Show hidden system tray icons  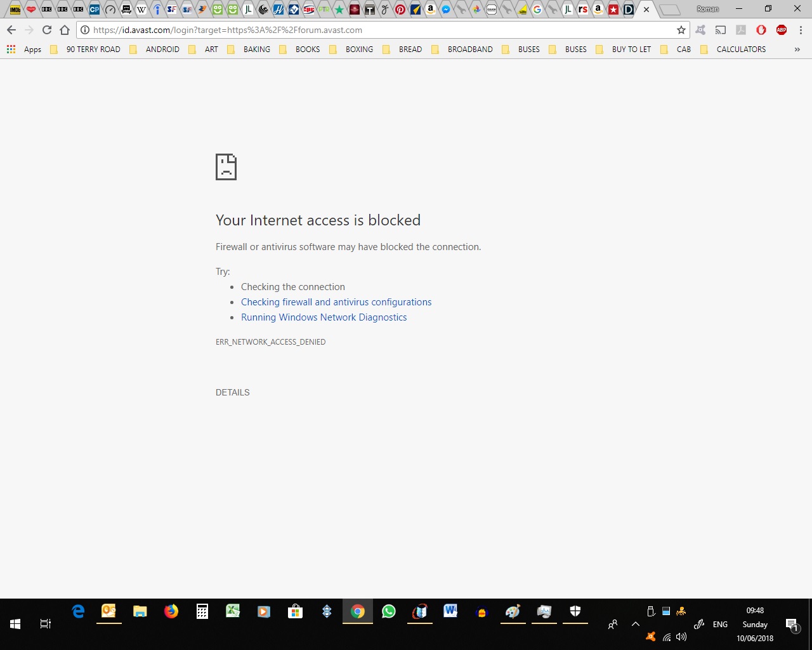[x=636, y=625]
